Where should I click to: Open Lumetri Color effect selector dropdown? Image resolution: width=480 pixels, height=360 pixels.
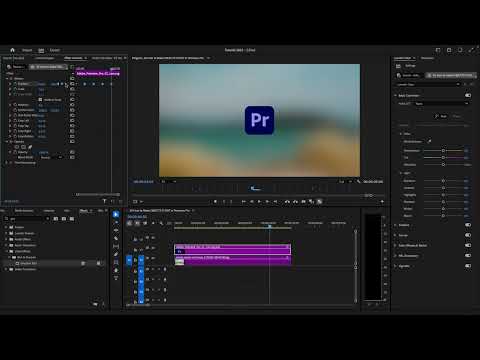[428, 85]
